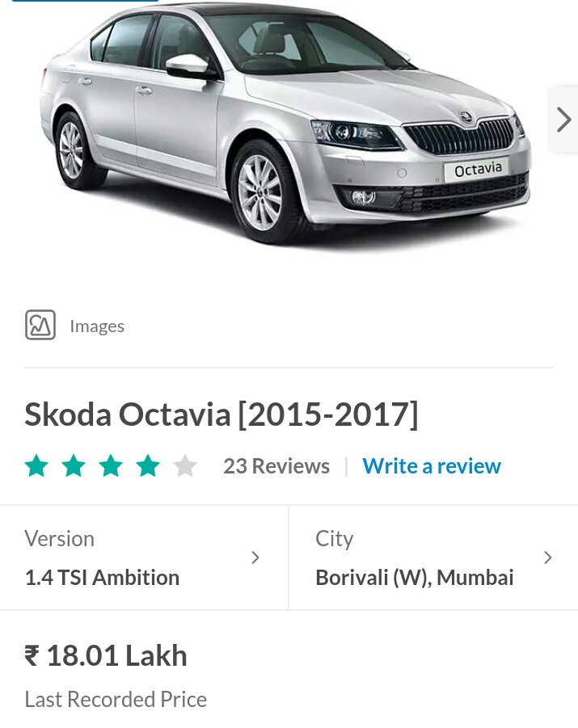Viewport: 578px width, 728px height.
Task: Expand the City chevron
Action: (x=548, y=558)
